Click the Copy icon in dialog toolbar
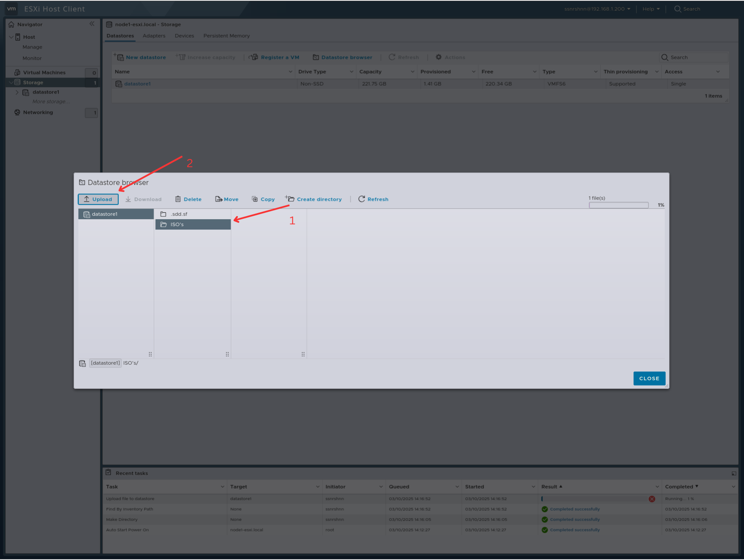 [255, 199]
